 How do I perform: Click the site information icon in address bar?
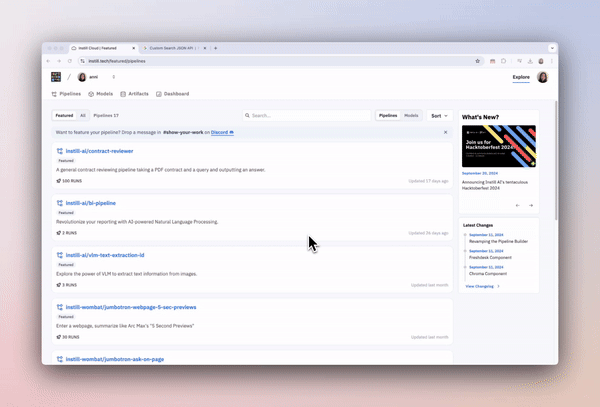pos(83,61)
